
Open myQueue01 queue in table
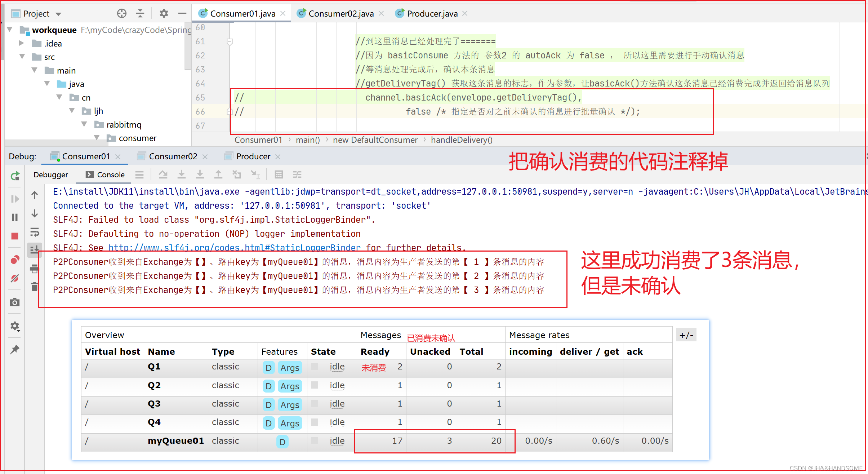point(176,441)
